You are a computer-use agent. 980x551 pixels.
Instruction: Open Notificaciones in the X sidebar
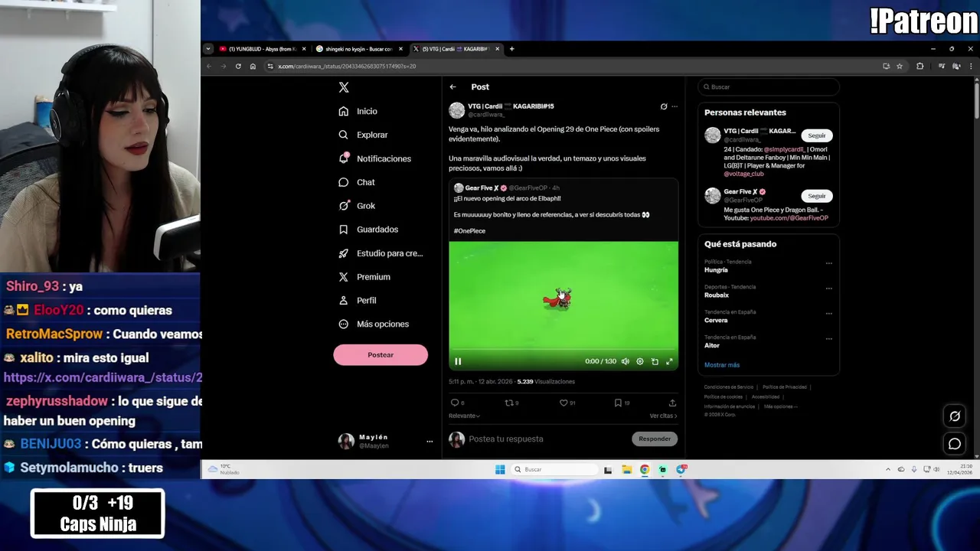tap(375, 158)
